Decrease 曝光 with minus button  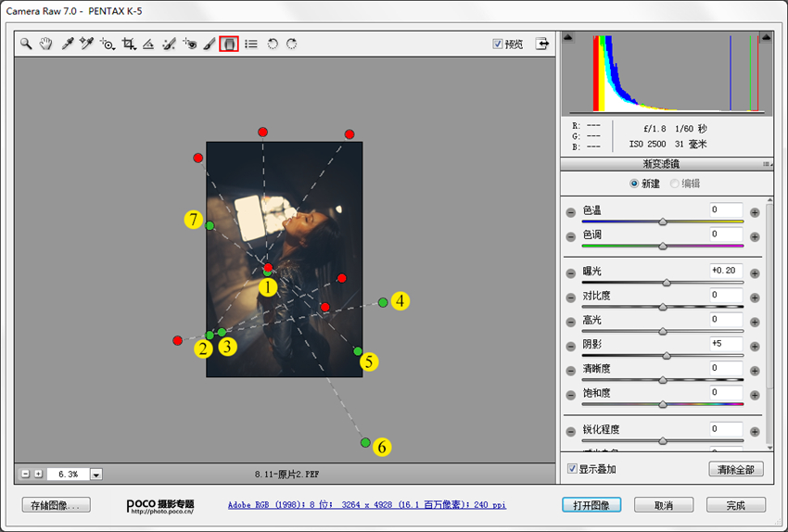click(570, 273)
